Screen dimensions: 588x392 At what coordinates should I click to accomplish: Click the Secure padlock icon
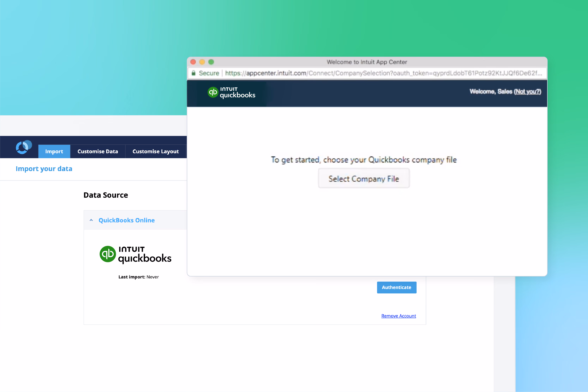[193, 73]
